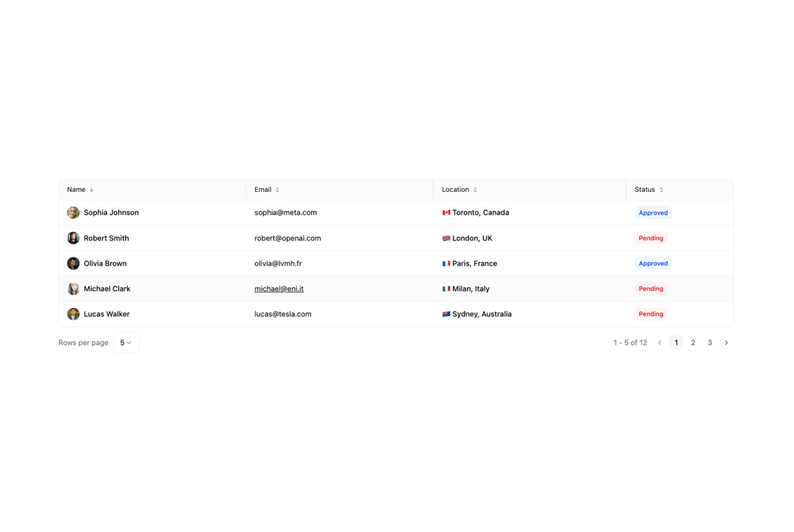This screenshot has height=532, width=794.
Task: Go to the next page chevron
Action: pos(726,342)
